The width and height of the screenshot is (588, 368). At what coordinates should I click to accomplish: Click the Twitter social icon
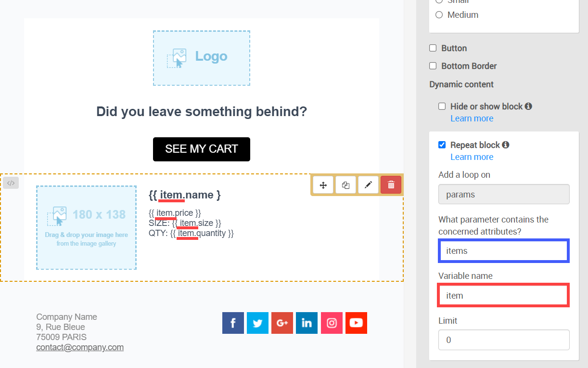tap(257, 323)
